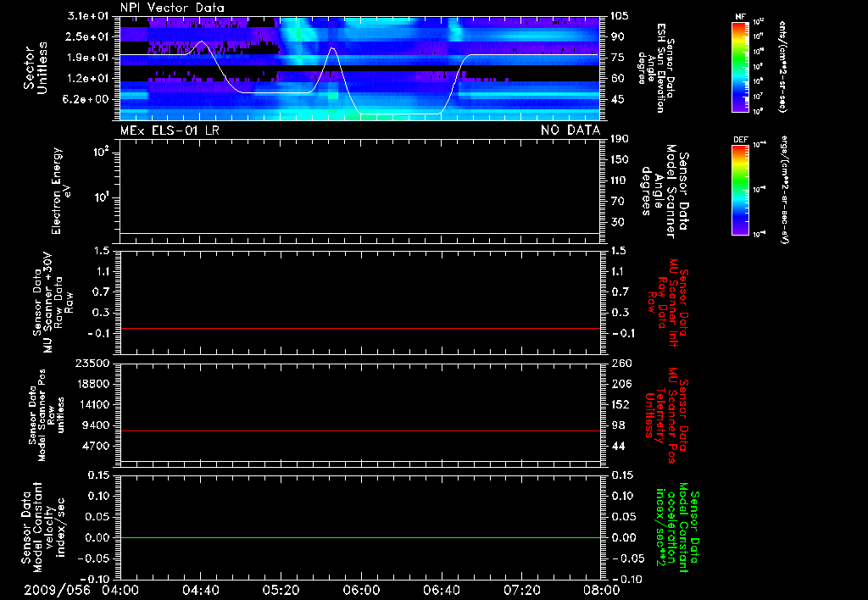Click the 105 degree tick on elevation axis
This screenshot has width=868, height=600.
coord(620,16)
